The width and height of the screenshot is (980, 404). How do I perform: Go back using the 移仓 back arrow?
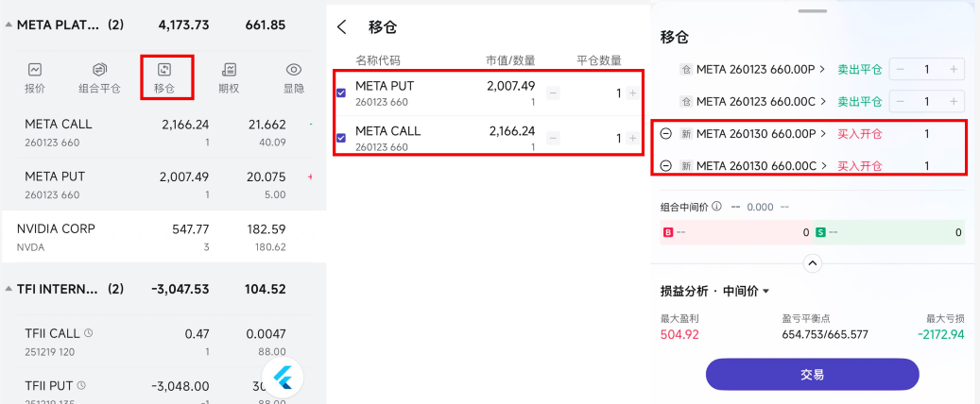[x=342, y=28]
